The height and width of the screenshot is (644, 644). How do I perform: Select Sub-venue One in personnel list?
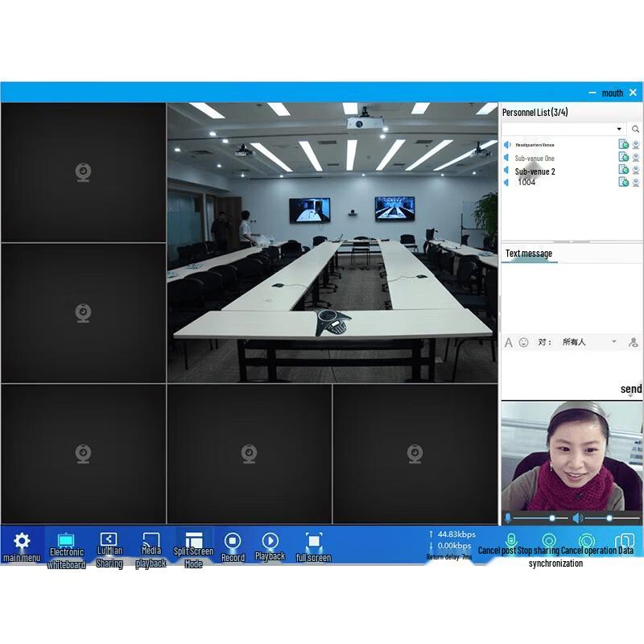[535, 158]
